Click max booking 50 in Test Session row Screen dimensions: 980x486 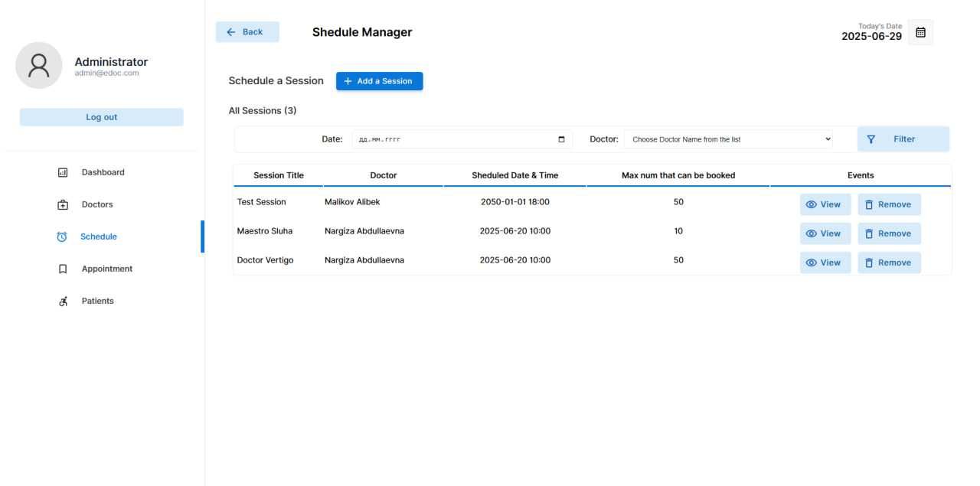click(x=678, y=202)
